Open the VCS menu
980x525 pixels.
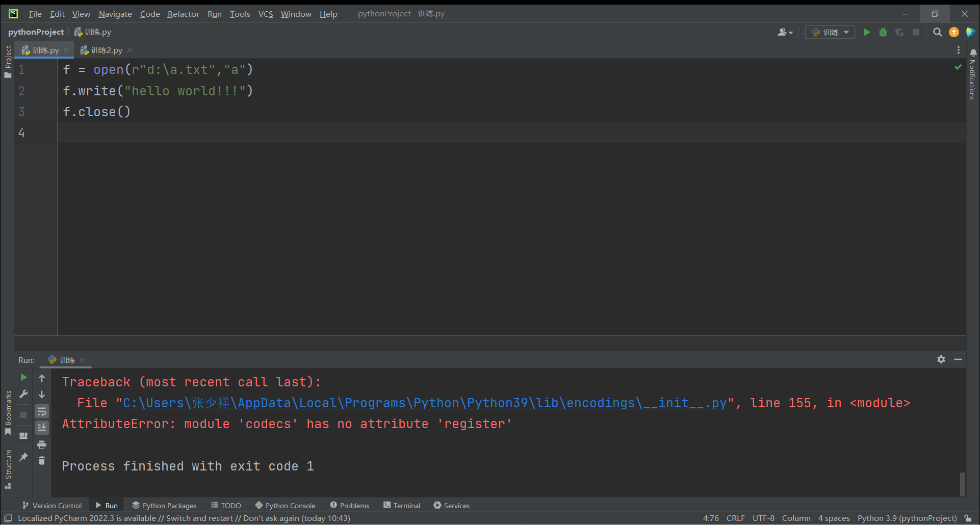coord(266,14)
